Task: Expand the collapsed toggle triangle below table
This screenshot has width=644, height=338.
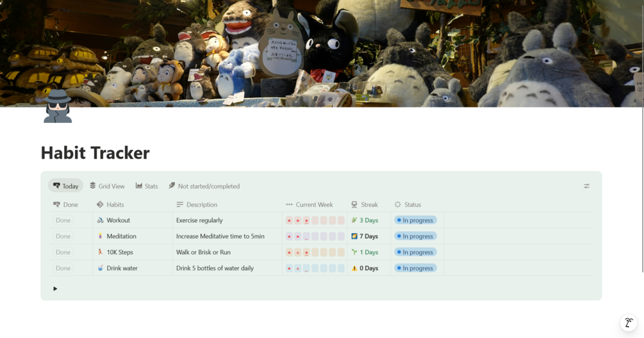Action: pyautogui.click(x=55, y=289)
